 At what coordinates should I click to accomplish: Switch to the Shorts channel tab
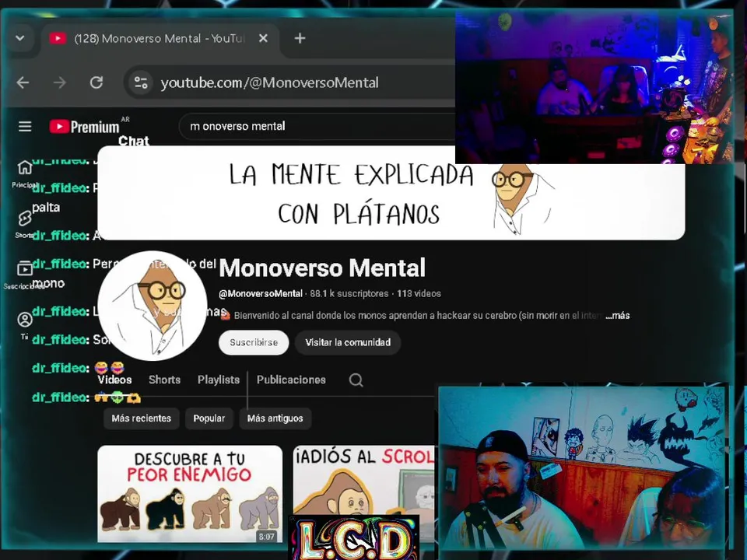coord(164,380)
